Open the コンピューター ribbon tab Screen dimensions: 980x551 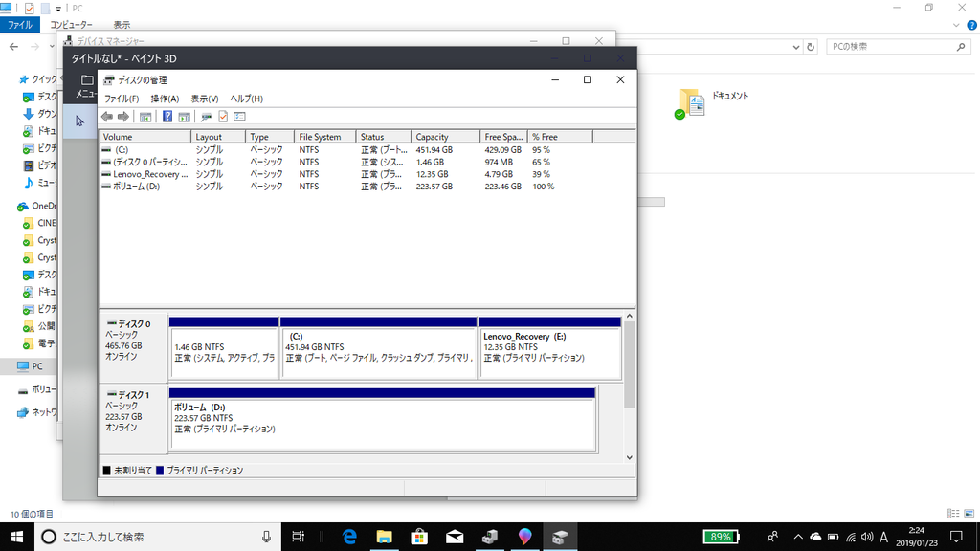(x=71, y=25)
